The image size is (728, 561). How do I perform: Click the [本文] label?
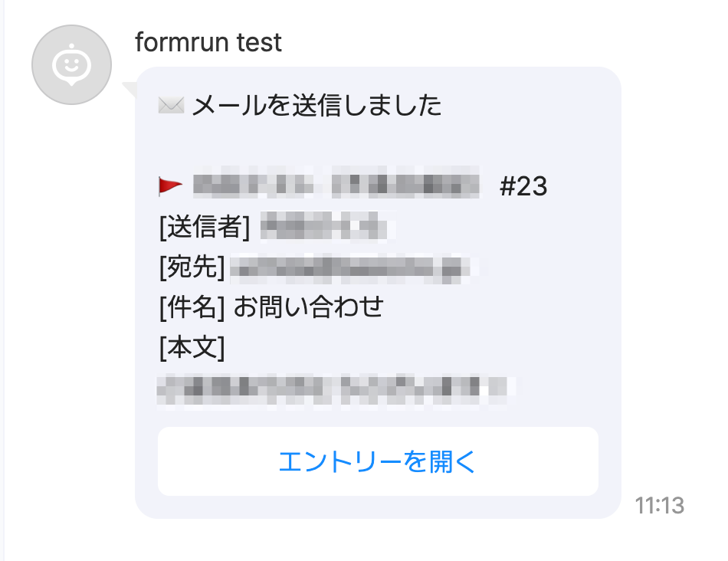[192, 349]
